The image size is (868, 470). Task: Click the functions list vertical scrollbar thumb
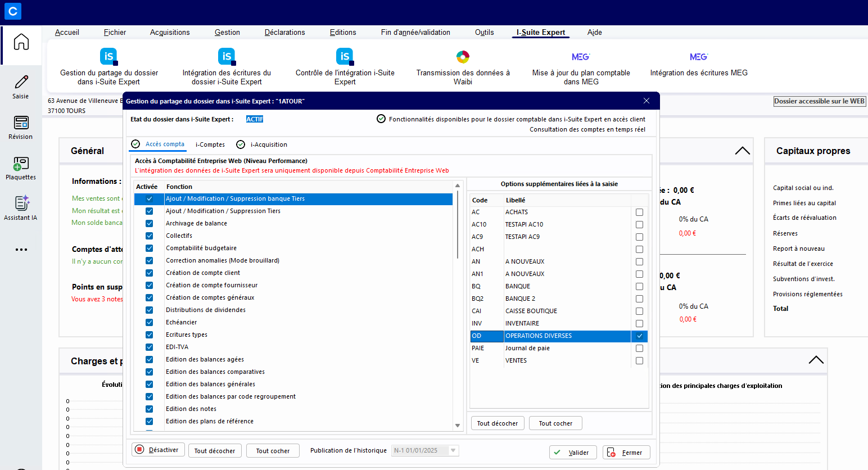[x=458, y=225]
